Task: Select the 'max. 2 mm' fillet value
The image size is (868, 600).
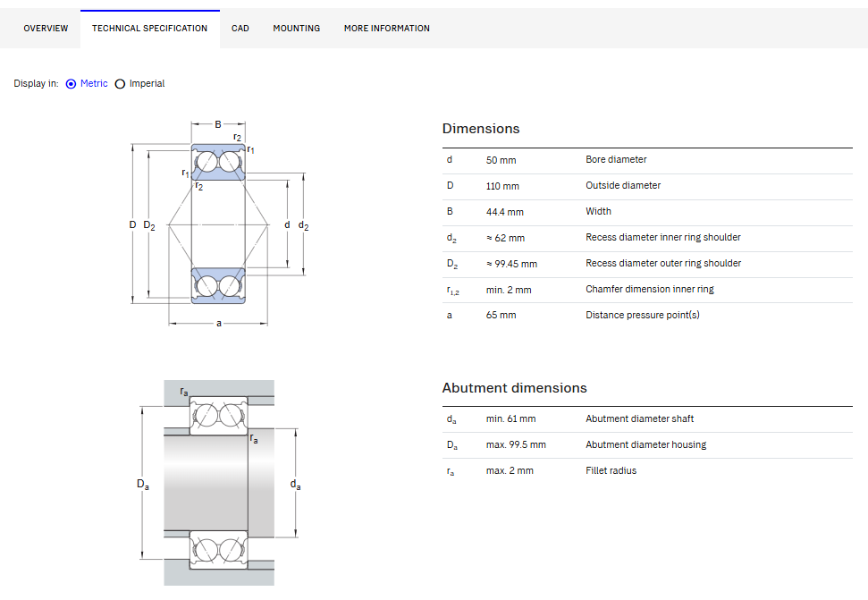Action: tap(510, 471)
